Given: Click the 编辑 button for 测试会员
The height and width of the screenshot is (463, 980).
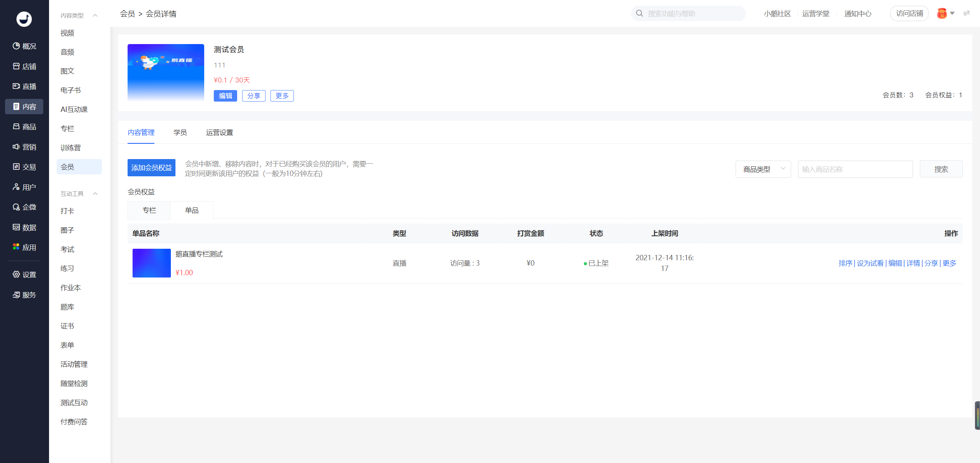Looking at the screenshot, I should tap(225, 96).
